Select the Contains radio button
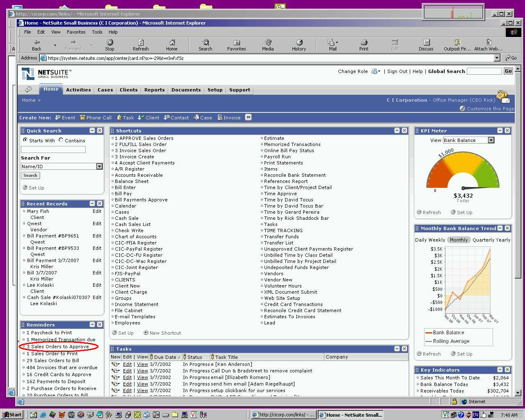 click(61, 140)
